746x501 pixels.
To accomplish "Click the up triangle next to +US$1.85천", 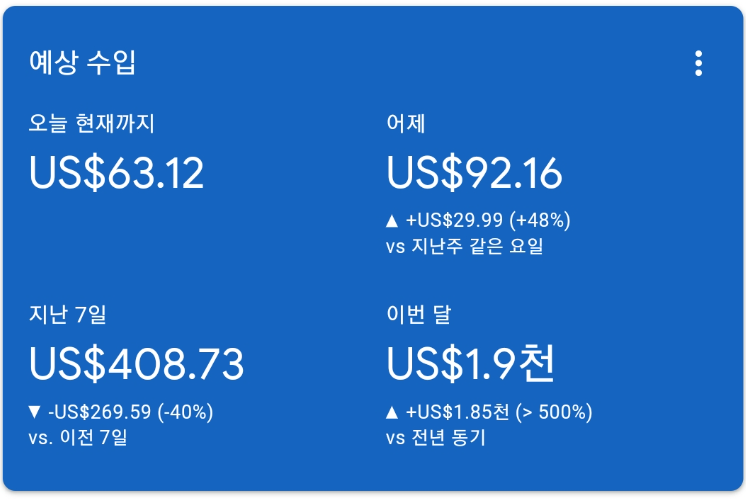I will click(392, 411).
